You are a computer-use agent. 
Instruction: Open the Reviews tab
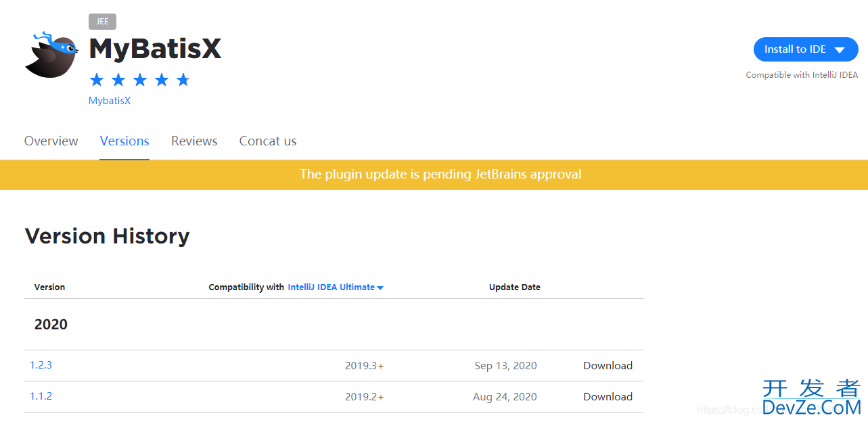[194, 141]
